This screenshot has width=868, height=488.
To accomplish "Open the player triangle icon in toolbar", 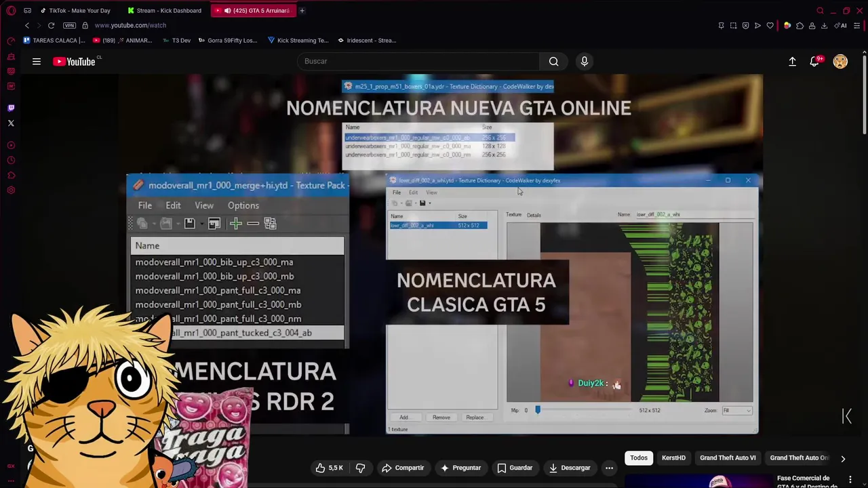I will point(757,26).
